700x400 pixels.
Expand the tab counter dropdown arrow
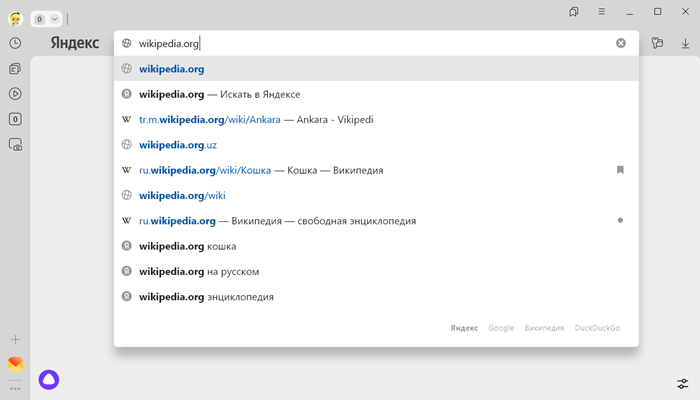(54, 19)
